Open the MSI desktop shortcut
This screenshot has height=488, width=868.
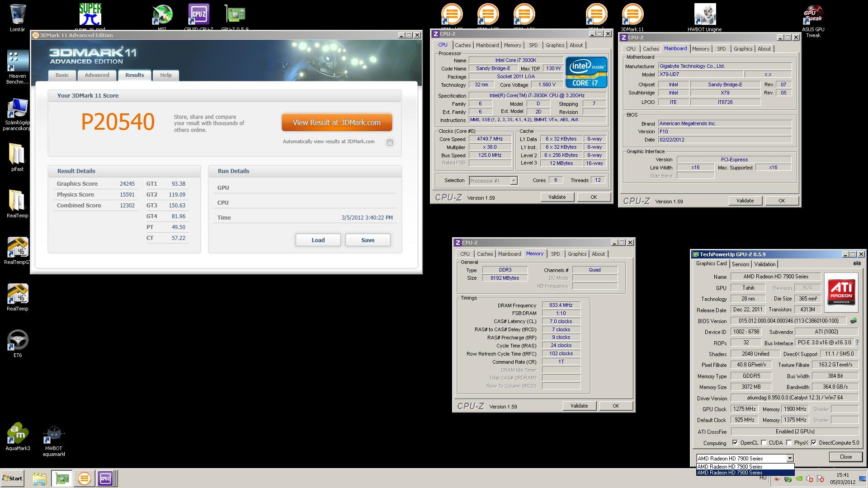[162, 16]
